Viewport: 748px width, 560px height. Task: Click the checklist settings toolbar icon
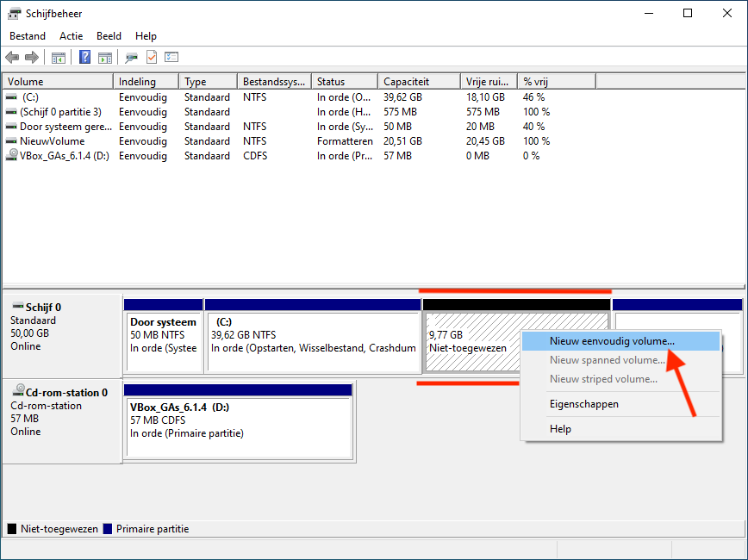(x=171, y=58)
